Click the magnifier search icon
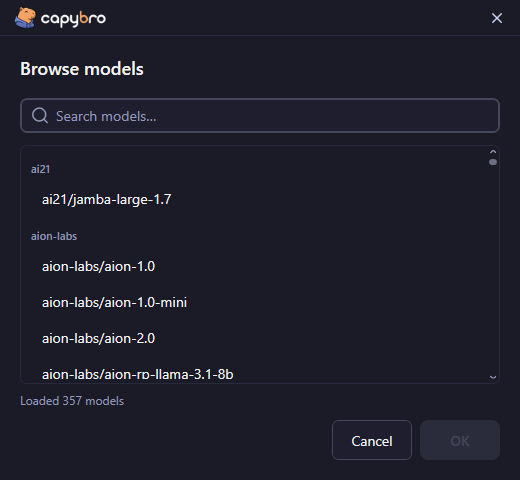The height and width of the screenshot is (480, 520). (40, 116)
